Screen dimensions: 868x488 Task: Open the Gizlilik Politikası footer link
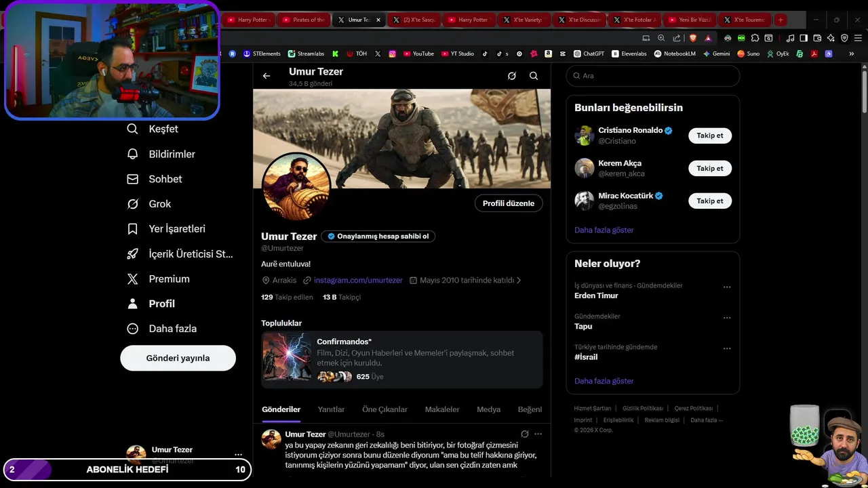(x=643, y=409)
